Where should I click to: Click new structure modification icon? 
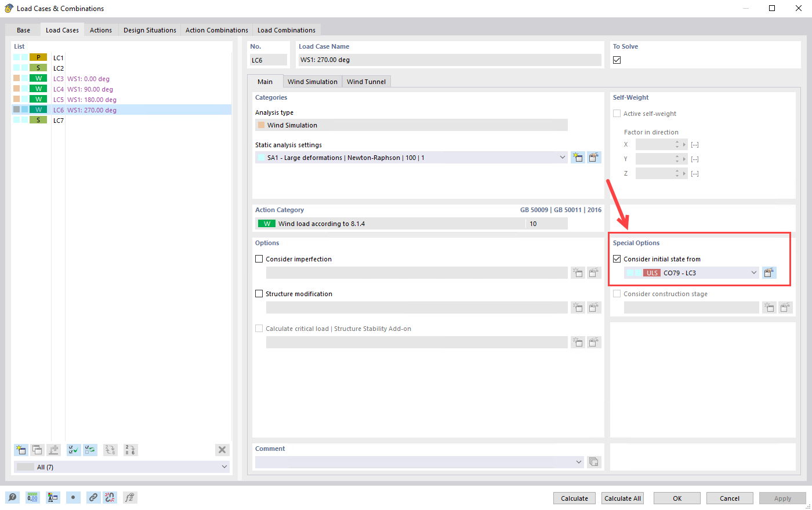pos(578,308)
